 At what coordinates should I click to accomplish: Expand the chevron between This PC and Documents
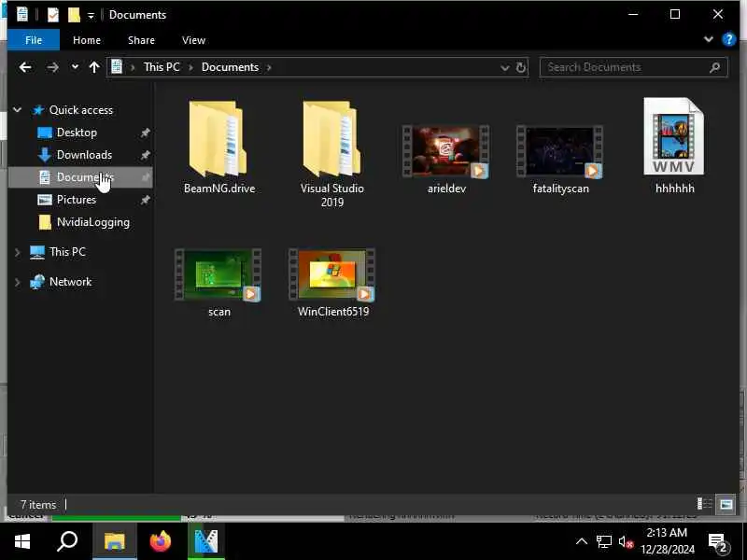tap(190, 67)
